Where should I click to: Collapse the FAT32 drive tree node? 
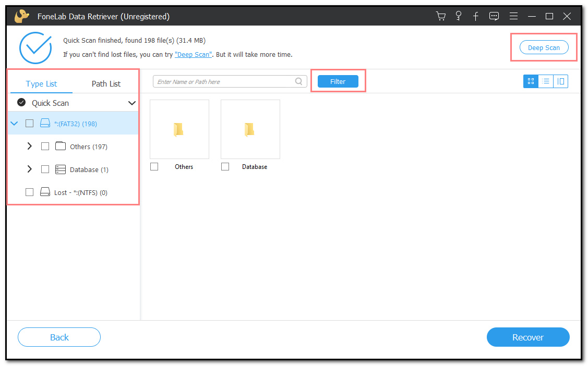tap(14, 123)
